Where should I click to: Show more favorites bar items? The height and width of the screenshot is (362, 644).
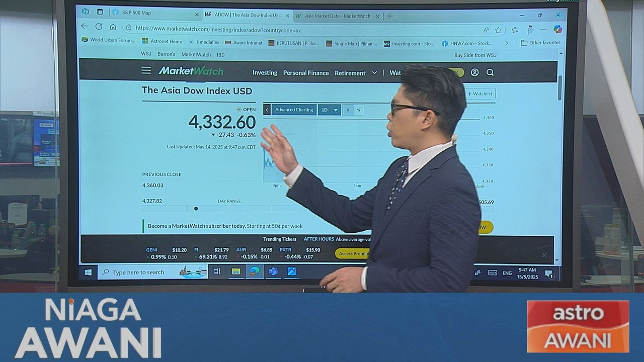(x=506, y=43)
